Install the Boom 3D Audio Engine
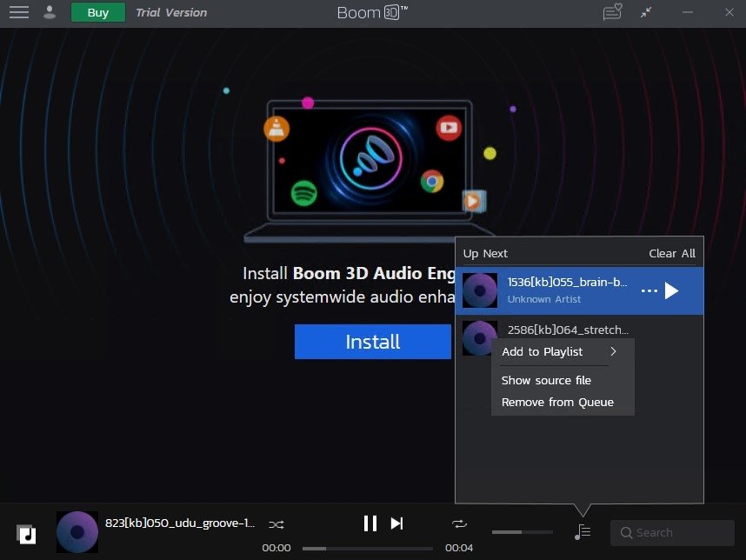 (372, 342)
